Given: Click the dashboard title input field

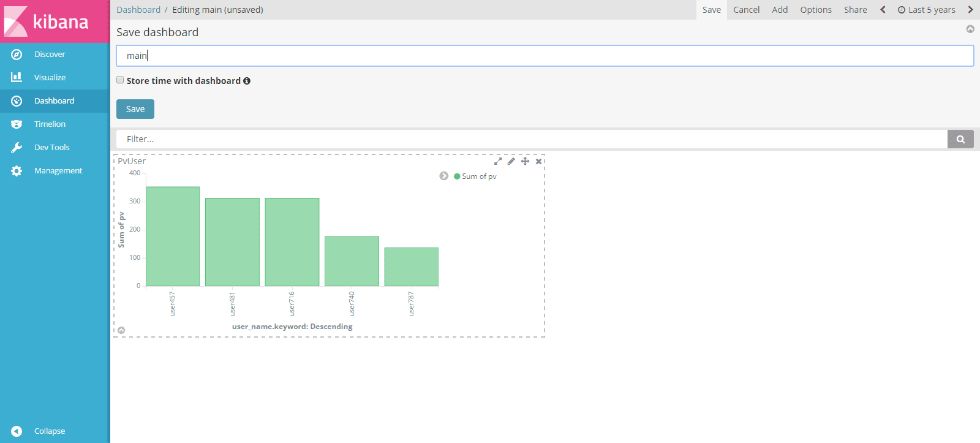Looking at the screenshot, I should (545, 56).
